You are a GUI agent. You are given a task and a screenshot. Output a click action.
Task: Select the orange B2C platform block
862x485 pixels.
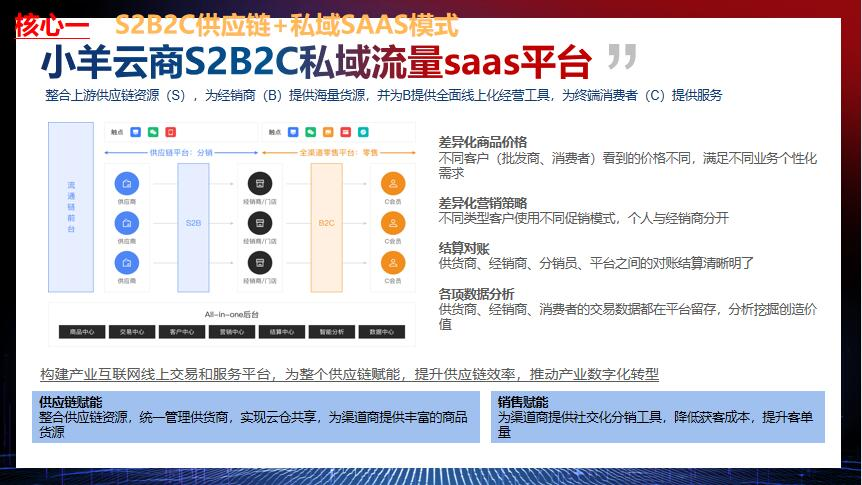326,223
